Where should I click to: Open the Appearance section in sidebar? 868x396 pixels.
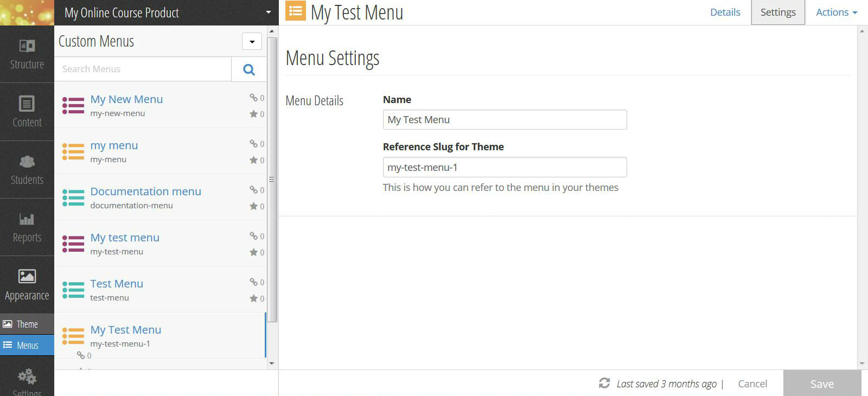coord(27,285)
